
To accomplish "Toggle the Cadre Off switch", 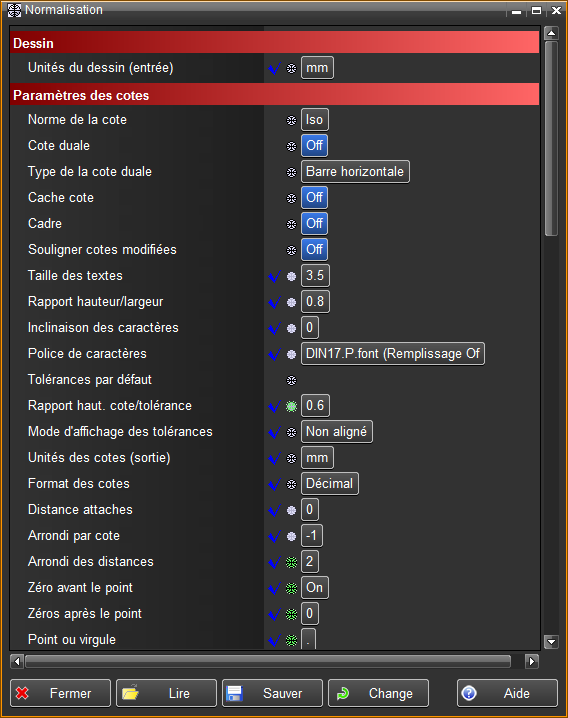I will pos(315,223).
